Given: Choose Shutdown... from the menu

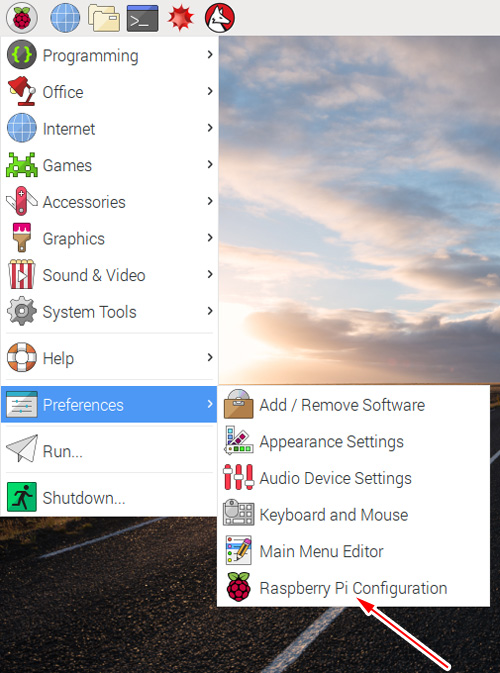Looking at the screenshot, I should pyautogui.click(x=109, y=497).
